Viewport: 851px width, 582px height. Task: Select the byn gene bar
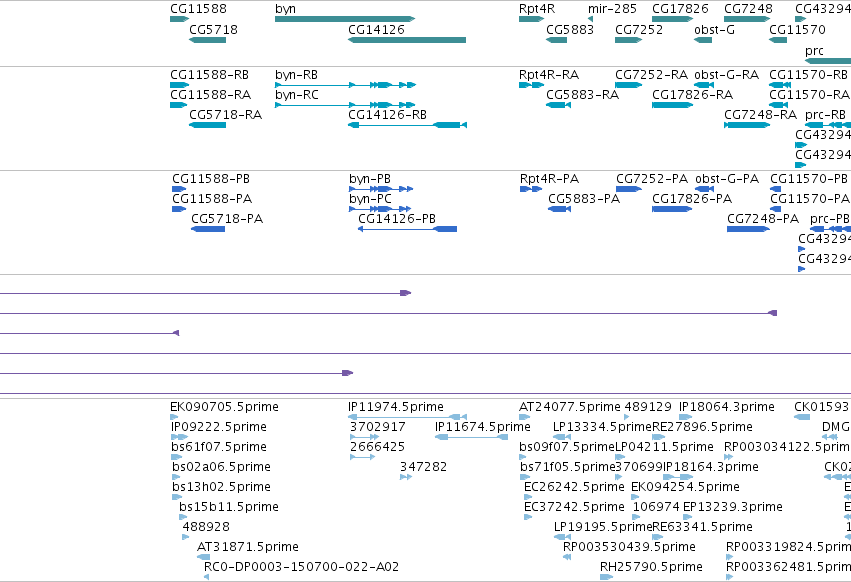pos(345,19)
